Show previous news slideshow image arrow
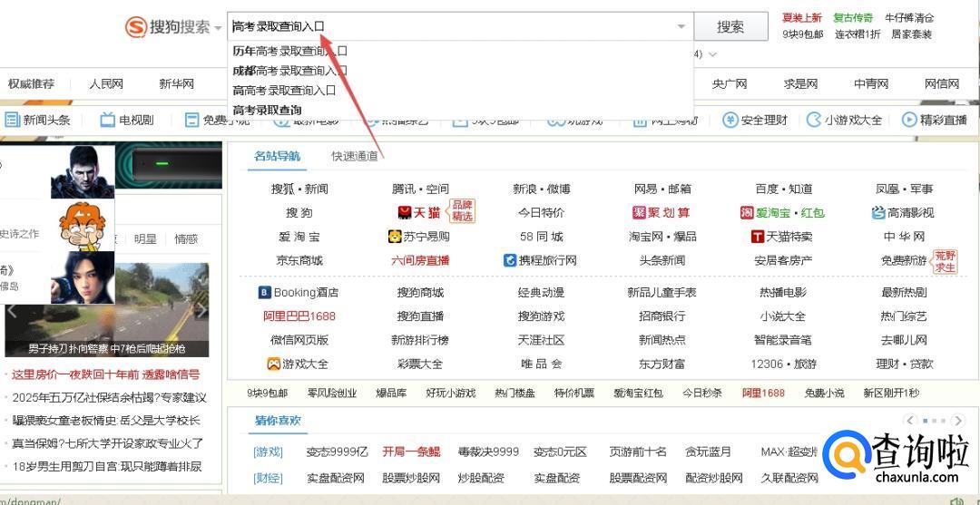This screenshot has width=980, height=505. [x=11, y=309]
